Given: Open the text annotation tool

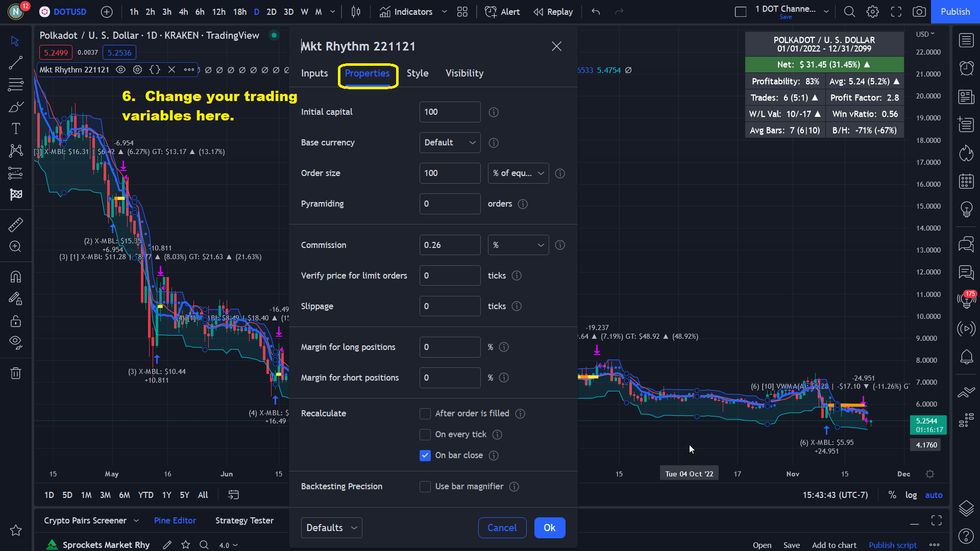Looking at the screenshot, I should coord(15,129).
